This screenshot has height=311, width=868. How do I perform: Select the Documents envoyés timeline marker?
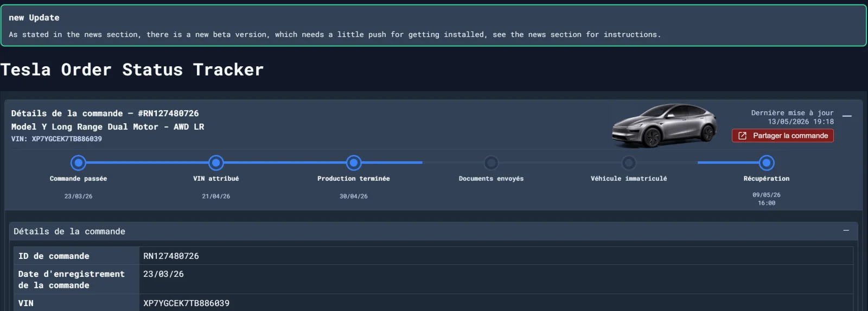[x=491, y=162]
